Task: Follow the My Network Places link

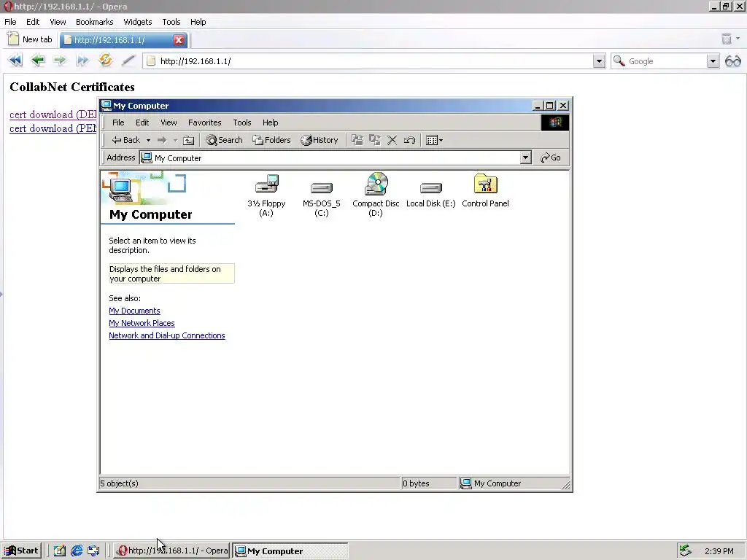Action: tap(142, 323)
